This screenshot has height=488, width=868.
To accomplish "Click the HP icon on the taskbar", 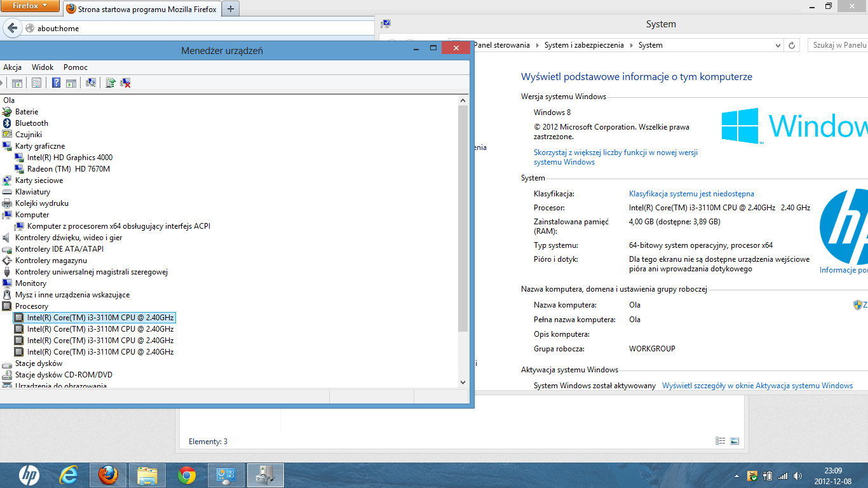I will click(x=29, y=475).
